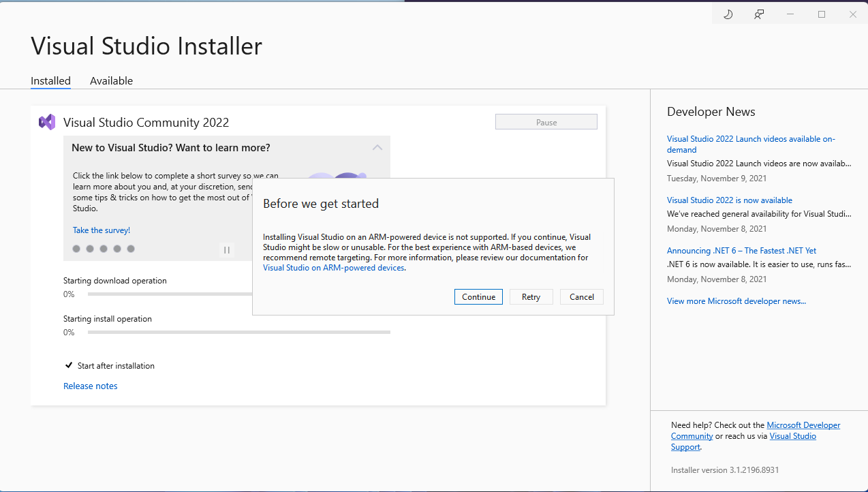
Task: Open the 'Take the survey!' link
Action: (102, 230)
